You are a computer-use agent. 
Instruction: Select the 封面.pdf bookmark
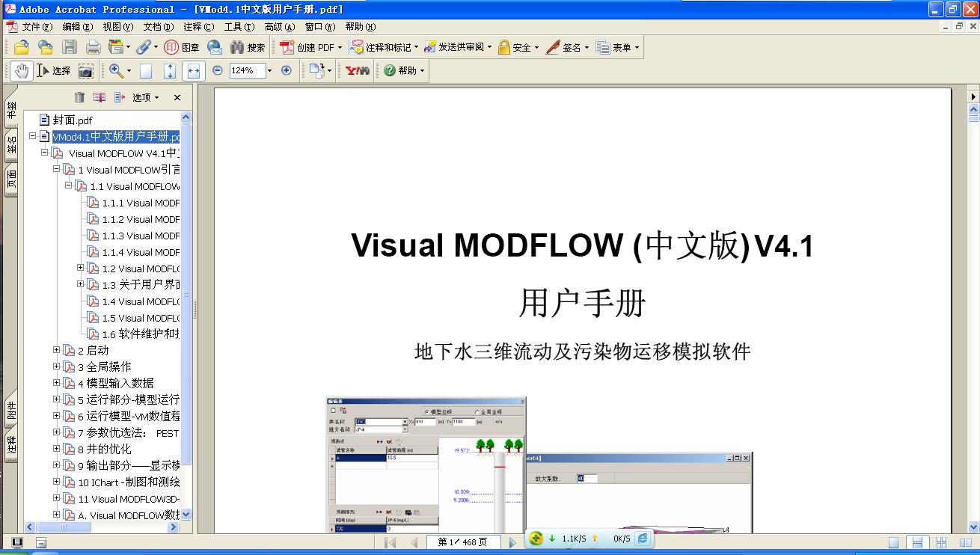(x=73, y=120)
